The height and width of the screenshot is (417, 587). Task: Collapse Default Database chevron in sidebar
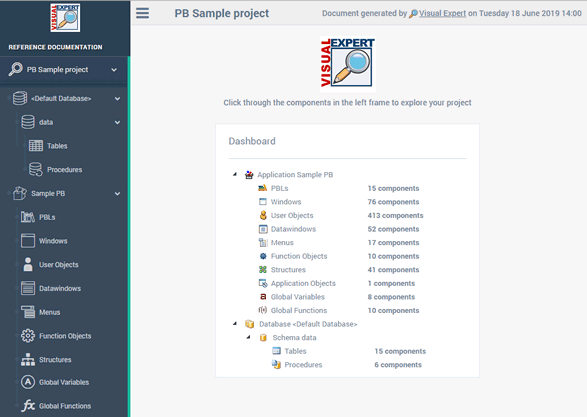pyautogui.click(x=118, y=98)
